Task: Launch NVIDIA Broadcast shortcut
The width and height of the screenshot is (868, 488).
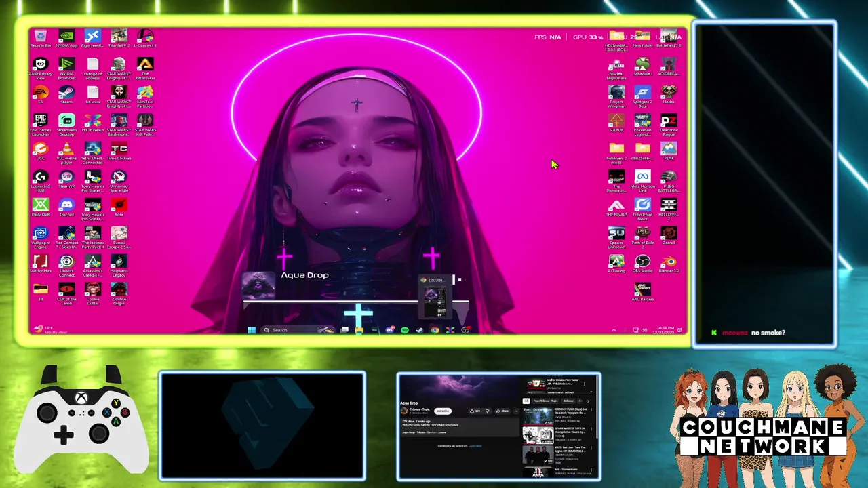Action: click(66, 68)
